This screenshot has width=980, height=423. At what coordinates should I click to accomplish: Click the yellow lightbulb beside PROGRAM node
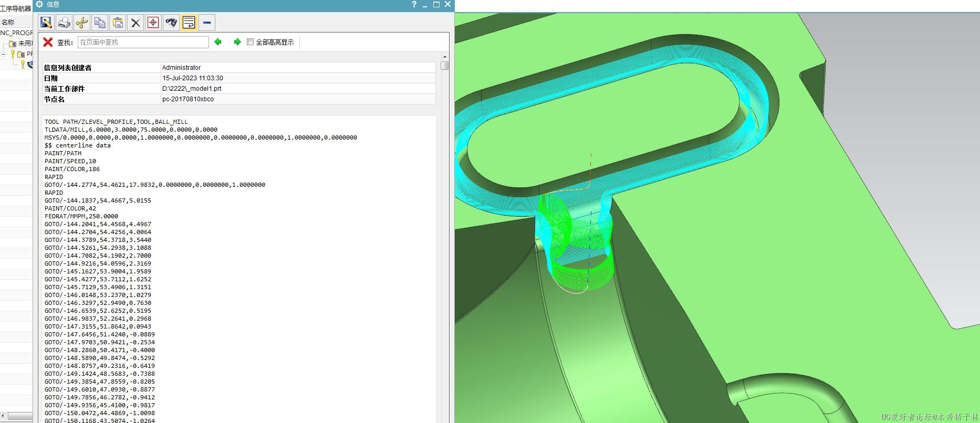click(13, 54)
